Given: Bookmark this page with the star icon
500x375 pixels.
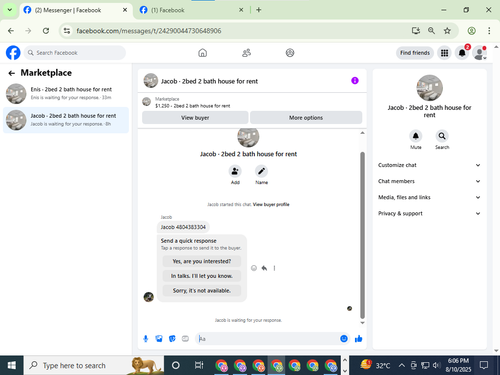Looking at the screenshot, I should click(x=447, y=31).
